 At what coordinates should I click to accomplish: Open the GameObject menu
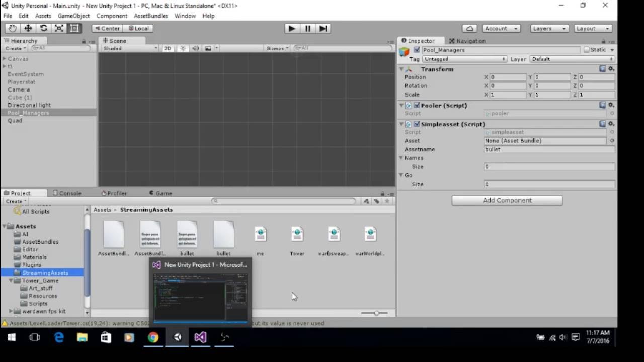click(73, 16)
